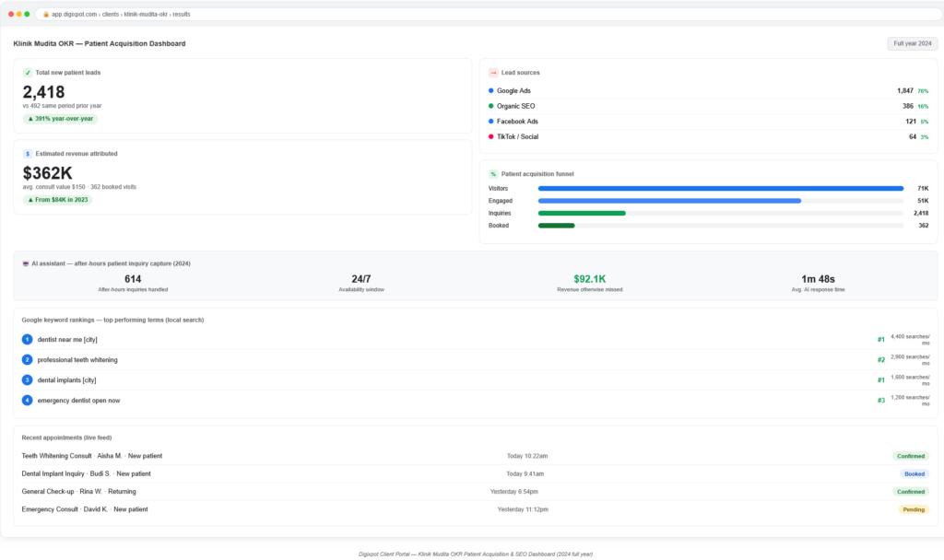Click the Pending status for David K.
This screenshot has height=560, width=944.
coord(914,509)
